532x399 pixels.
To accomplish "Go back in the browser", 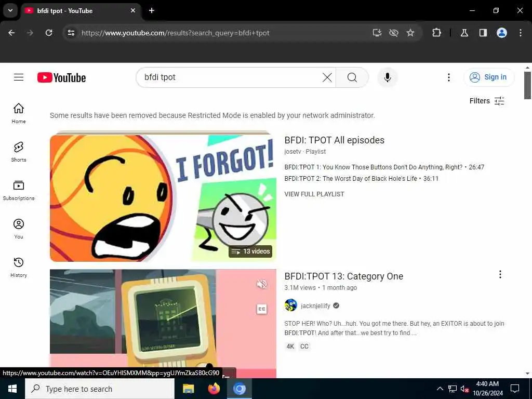I will (11, 33).
